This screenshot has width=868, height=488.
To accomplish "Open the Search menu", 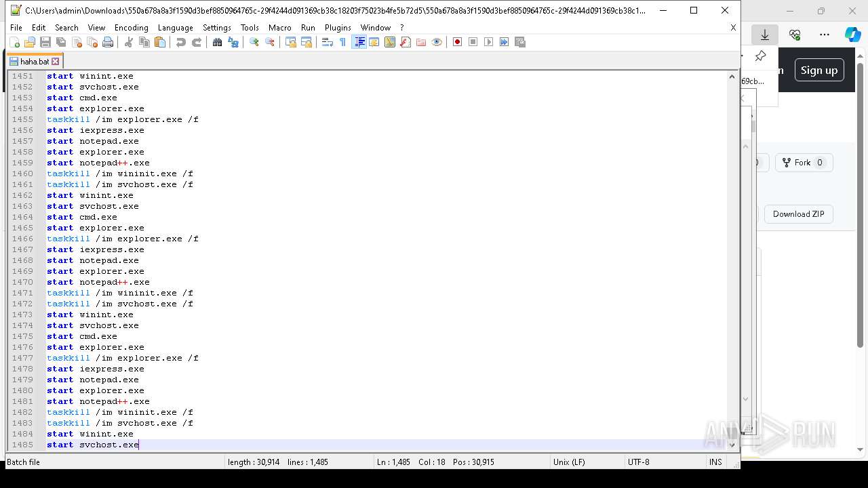I will coord(66,28).
